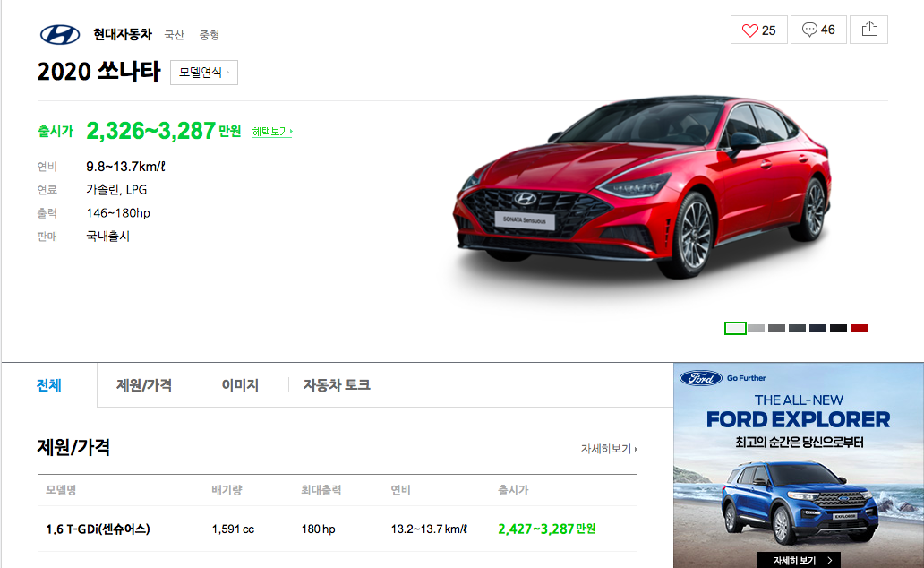Click the 국산 category link
Image resolution: width=924 pixels, height=568 pixels.
(x=175, y=36)
